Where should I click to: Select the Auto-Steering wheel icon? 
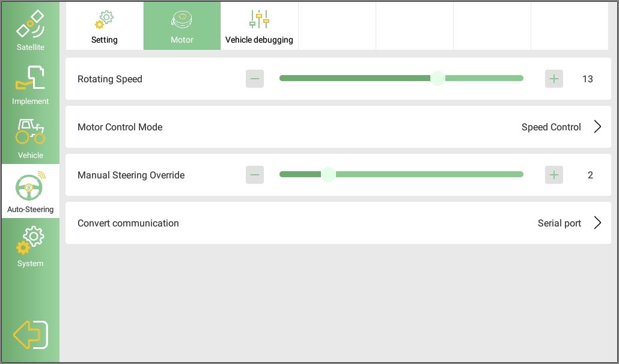tap(30, 187)
